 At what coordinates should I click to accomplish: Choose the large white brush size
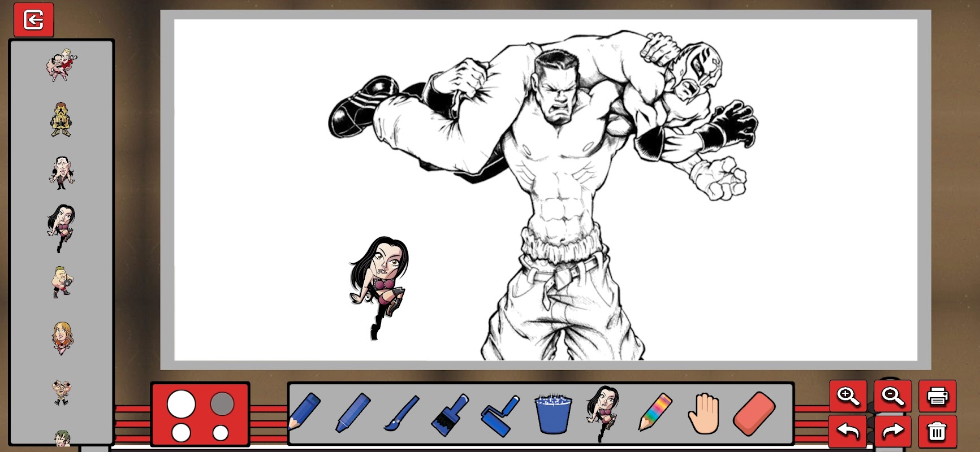tap(182, 404)
